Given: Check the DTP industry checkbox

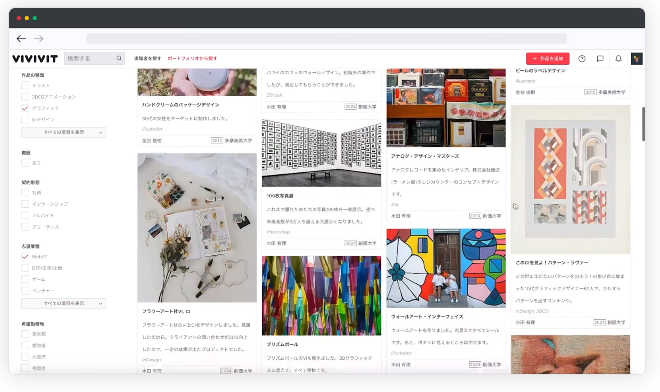Looking at the screenshot, I should point(25,268).
